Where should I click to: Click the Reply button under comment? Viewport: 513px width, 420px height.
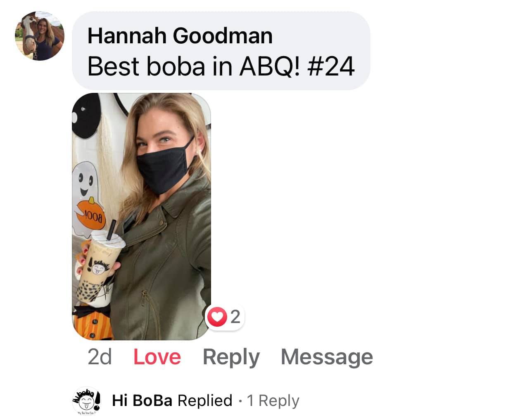(x=231, y=357)
